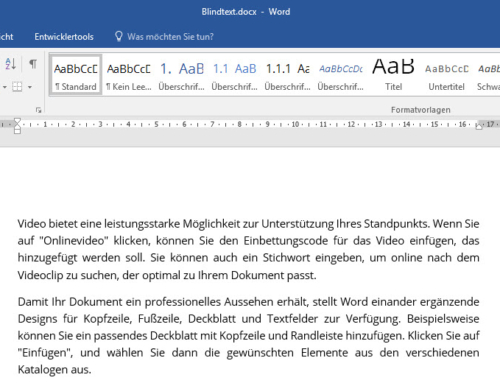
Task: Click the word 'Fußzeile,' in the second paragraph
Action: click(160, 319)
